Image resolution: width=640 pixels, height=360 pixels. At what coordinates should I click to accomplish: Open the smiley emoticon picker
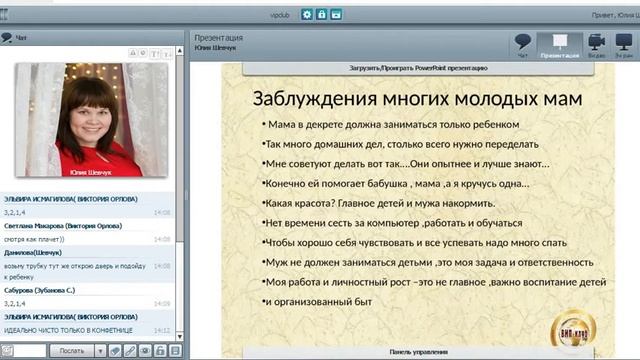[7, 351]
